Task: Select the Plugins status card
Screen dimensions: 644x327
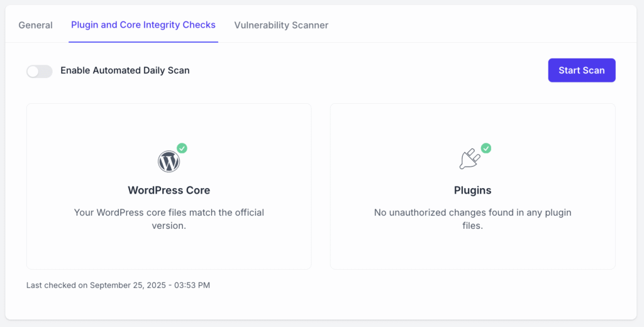Action: 472,252
